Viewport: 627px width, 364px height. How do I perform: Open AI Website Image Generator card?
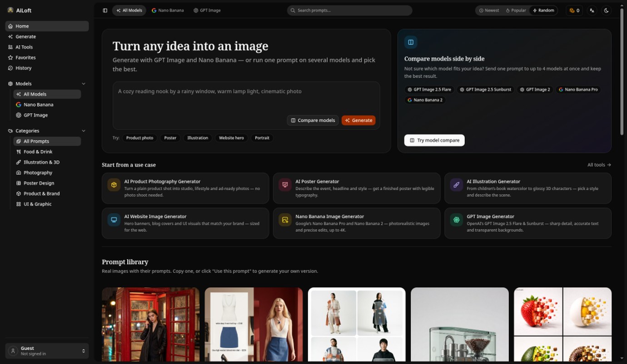(x=185, y=223)
